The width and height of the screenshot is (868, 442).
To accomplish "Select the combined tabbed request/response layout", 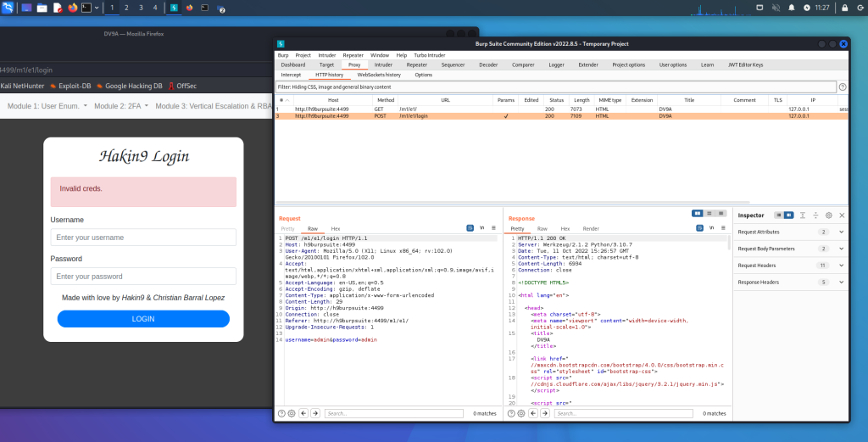I will (x=721, y=213).
